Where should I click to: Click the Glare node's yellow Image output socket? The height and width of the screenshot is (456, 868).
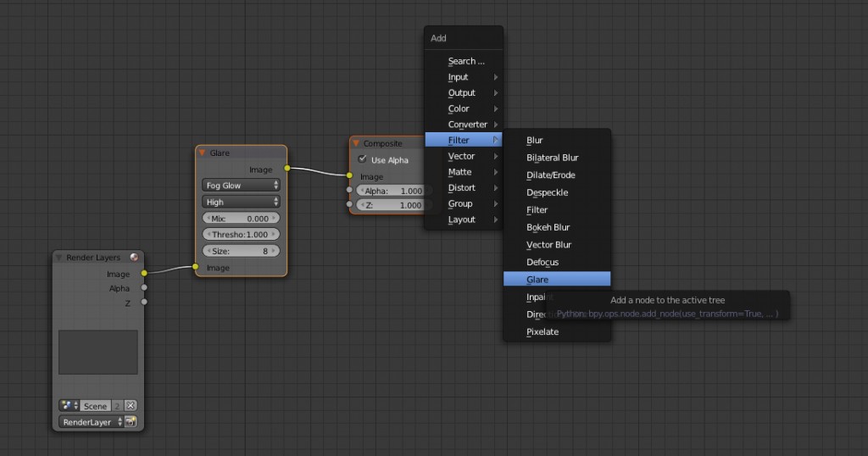287,169
